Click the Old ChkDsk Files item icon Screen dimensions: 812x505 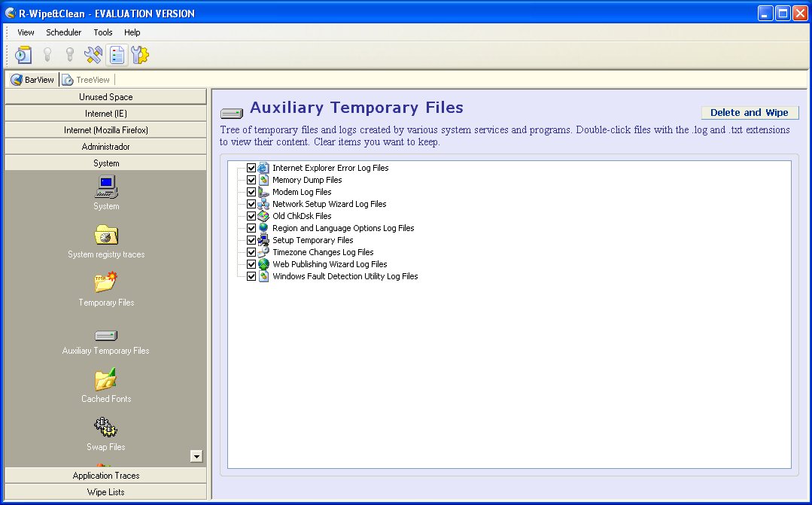[263, 216]
